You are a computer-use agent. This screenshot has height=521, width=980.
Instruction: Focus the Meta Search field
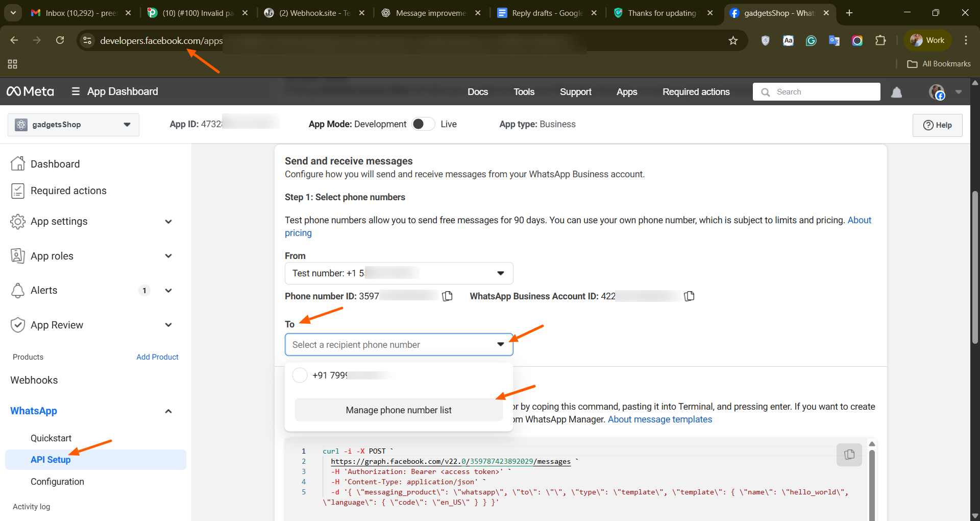(817, 92)
